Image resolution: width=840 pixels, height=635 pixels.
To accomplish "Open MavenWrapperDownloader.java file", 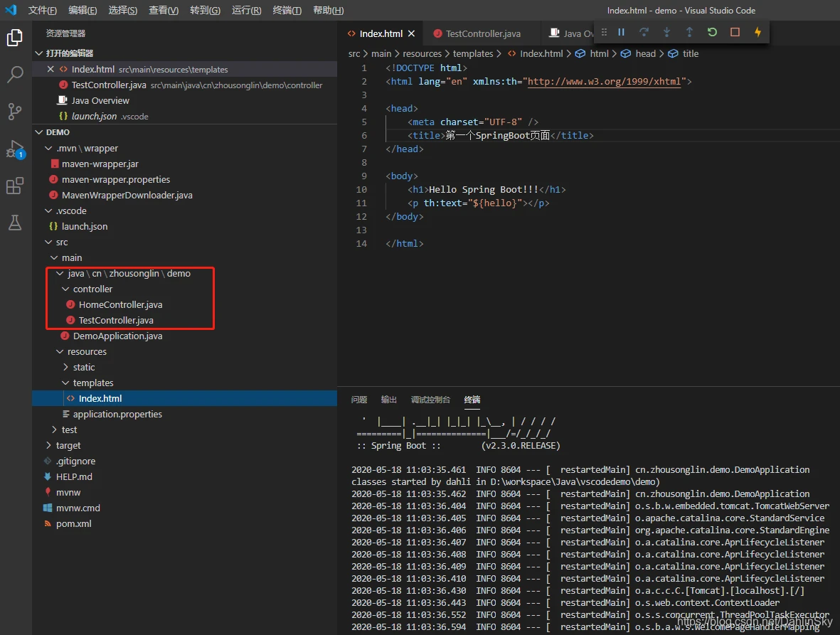I will click(127, 196).
